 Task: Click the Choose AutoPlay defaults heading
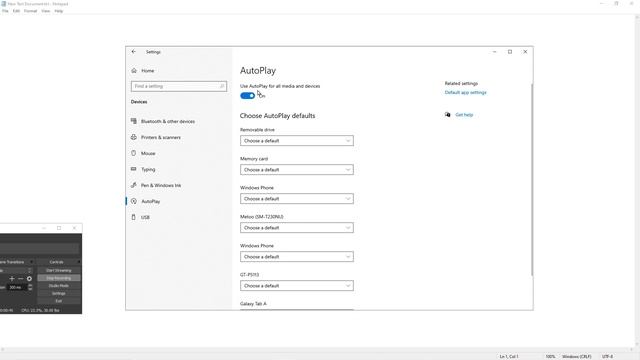(x=278, y=116)
